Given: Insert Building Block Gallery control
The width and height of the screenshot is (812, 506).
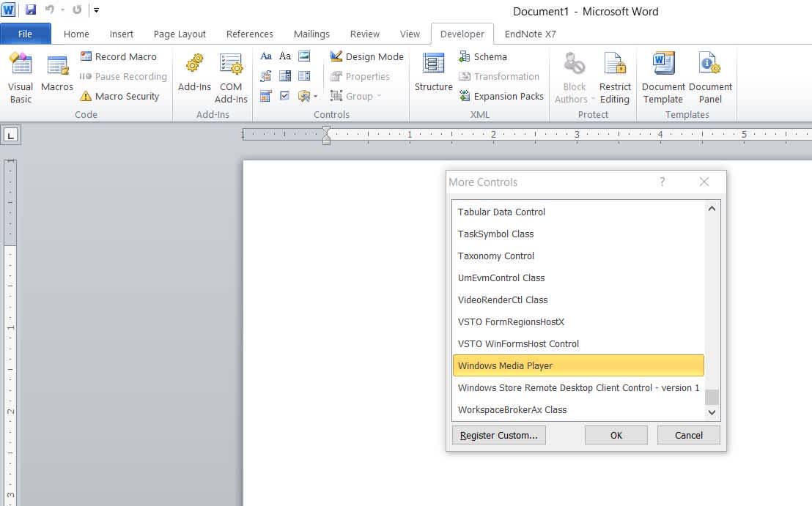Looking at the screenshot, I should click(266, 76).
